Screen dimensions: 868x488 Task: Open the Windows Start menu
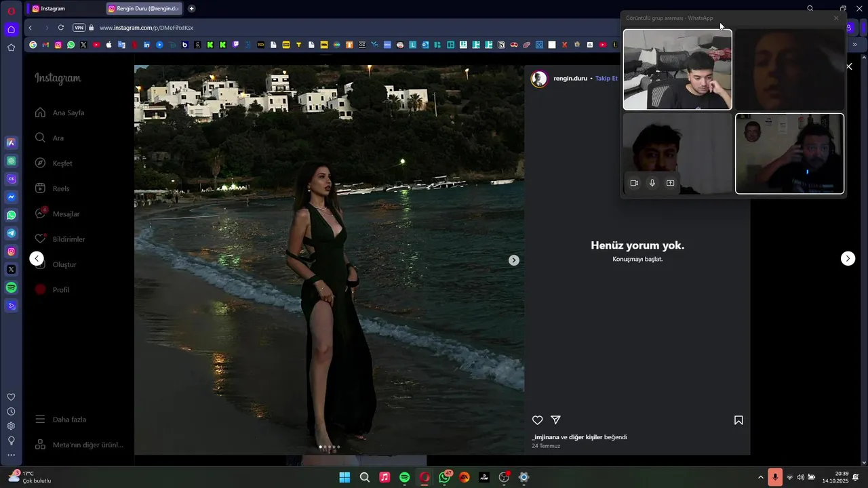click(344, 477)
